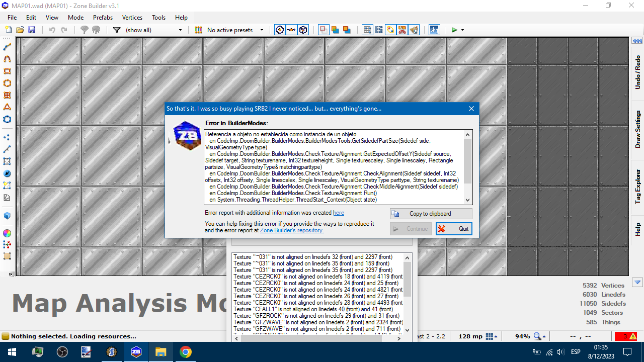Toggle the circular target toolbar button

tap(280, 30)
